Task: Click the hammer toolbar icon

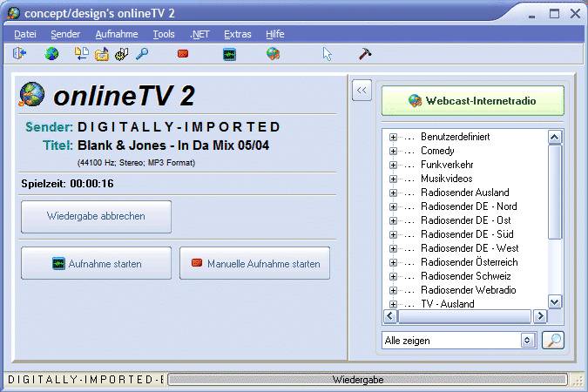Action: tap(364, 54)
